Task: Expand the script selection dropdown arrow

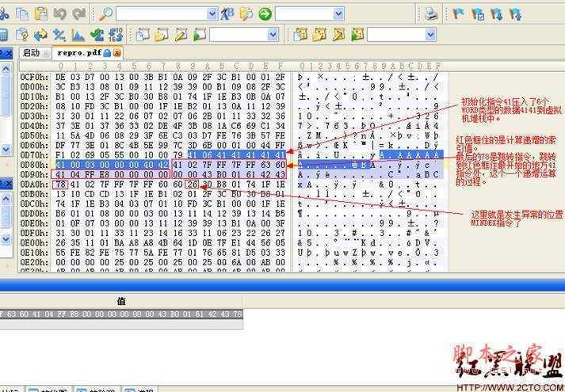Action: pyautogui.click(x=273, y=35)
